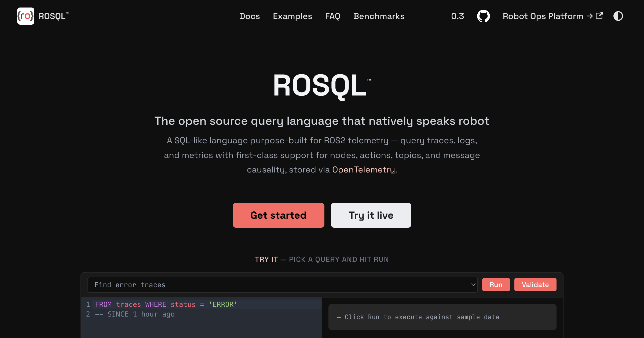Open the Docs menu item
Viewport: 644px width, 338px height.
coord(250,16)
